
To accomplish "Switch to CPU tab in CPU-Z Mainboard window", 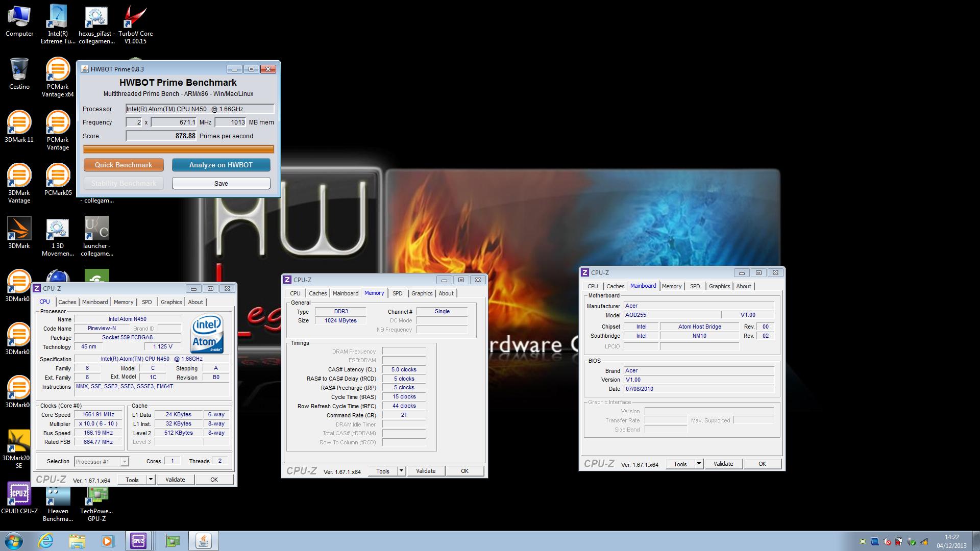I will point(593,286).
